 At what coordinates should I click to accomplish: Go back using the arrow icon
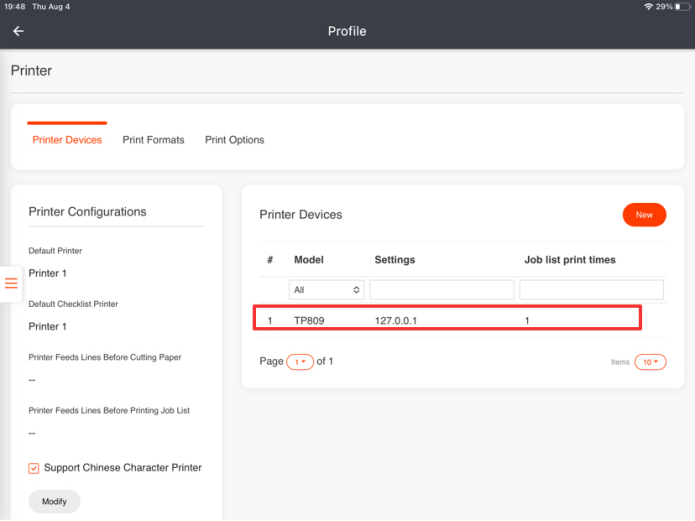[x=18, y=31]
